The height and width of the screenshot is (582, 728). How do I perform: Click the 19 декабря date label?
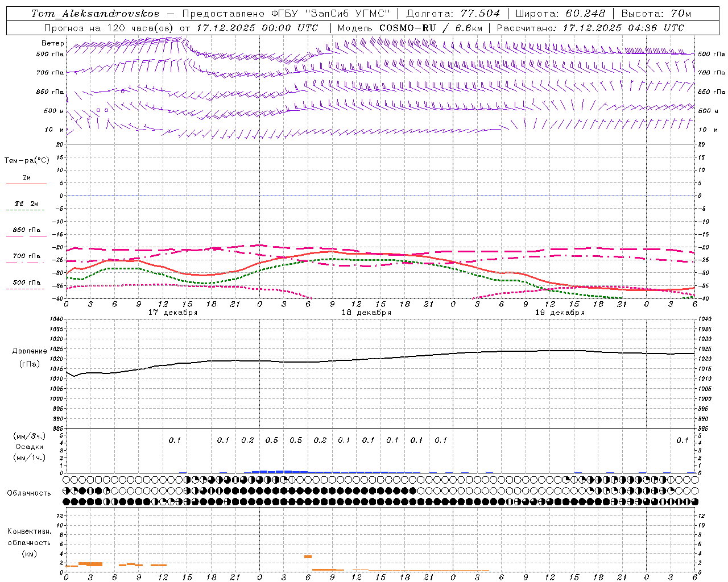point(560,313)
